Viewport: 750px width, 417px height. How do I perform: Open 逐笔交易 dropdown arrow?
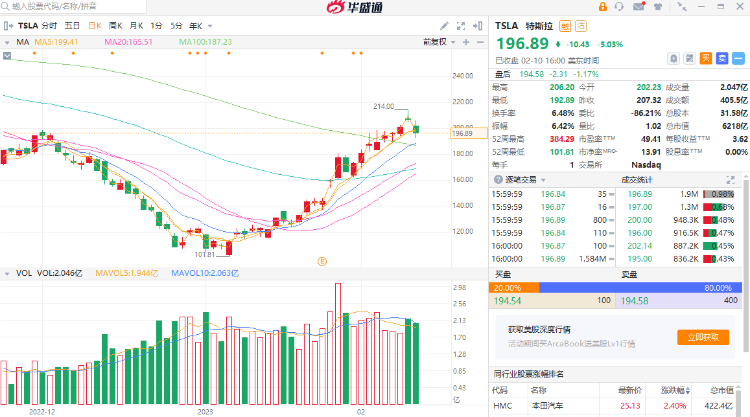(543, 180)
